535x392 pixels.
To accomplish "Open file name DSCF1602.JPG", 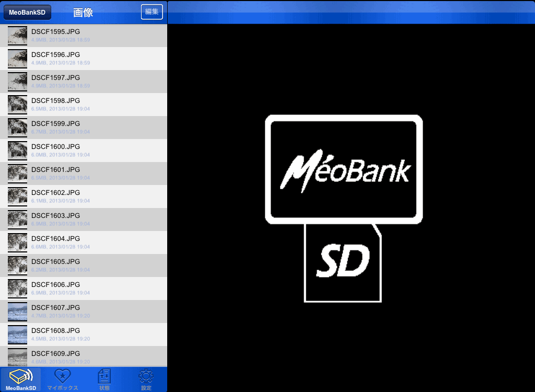I will click(55, 192).
